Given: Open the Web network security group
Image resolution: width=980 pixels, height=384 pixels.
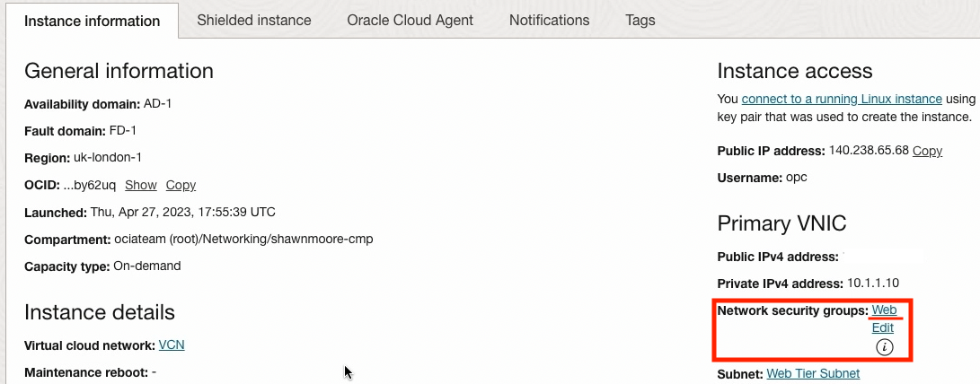Looking at the screenshot, I should coord(885,310).
